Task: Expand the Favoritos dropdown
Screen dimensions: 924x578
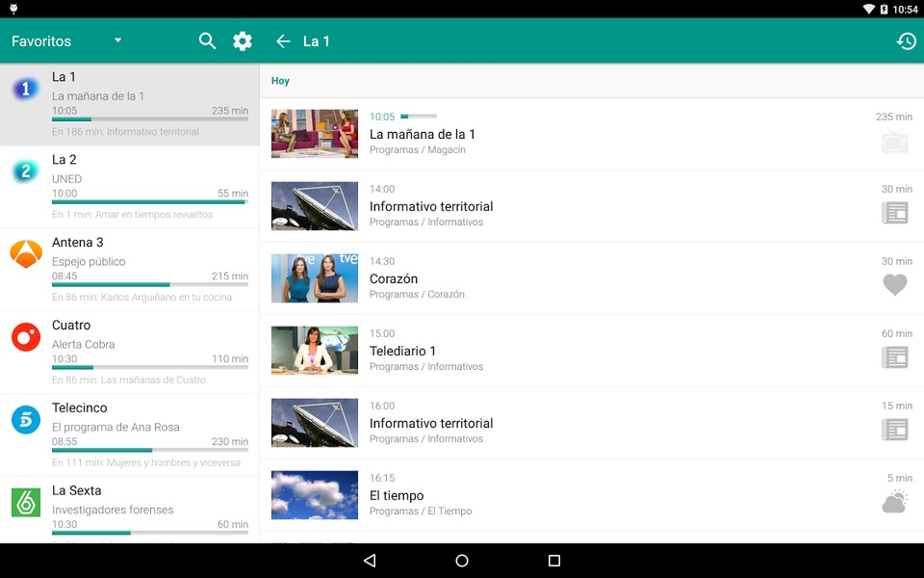Action: coord(117,40)
